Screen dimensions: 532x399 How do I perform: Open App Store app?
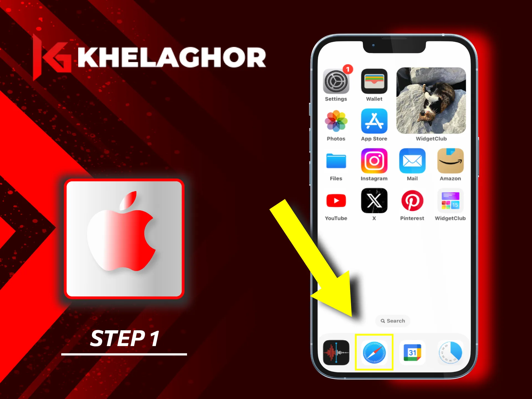pos(373,126)
